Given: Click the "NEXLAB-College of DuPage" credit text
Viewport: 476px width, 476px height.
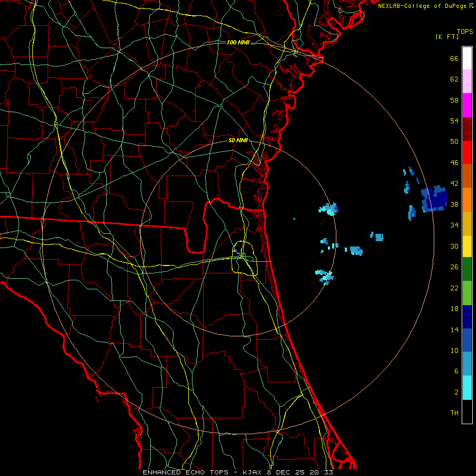Looking at the screenshot, I should click(422, 6).
